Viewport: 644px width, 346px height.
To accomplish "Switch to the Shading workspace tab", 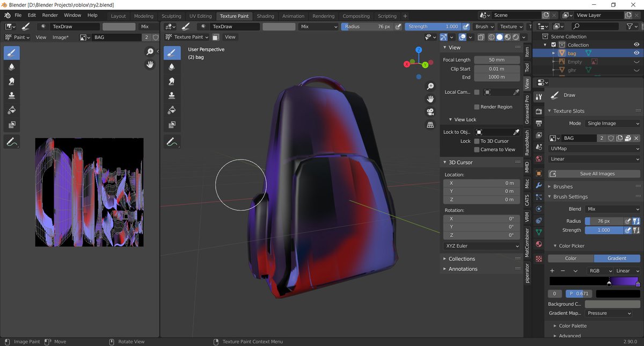I will click(265, 16).
